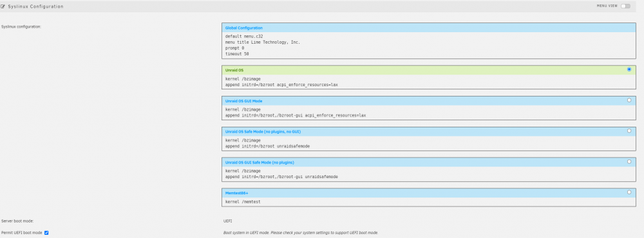The width and height of the screenshot is (644, 238).
Task: Click the 'MENU VIEW' label text
Action: tap(607, 6)
